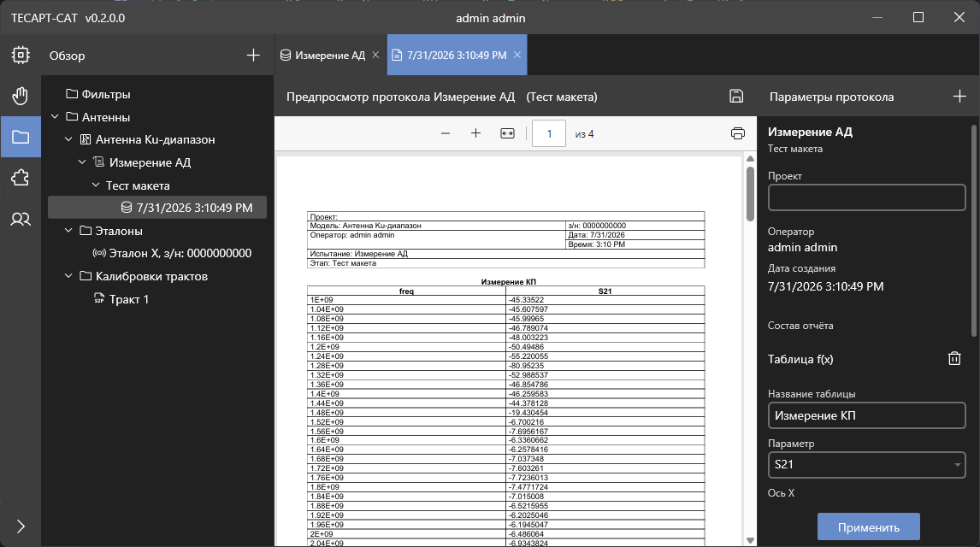Collapse the Антенны folder
The image size is (980, 547).
(55, 117)
